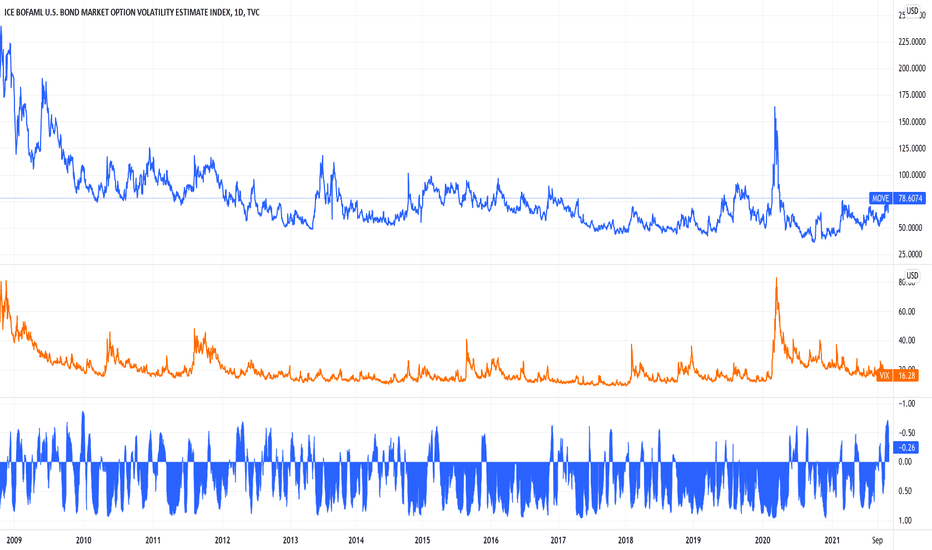
Task: Click 2018 on the time axis
Action: [625, 540]
